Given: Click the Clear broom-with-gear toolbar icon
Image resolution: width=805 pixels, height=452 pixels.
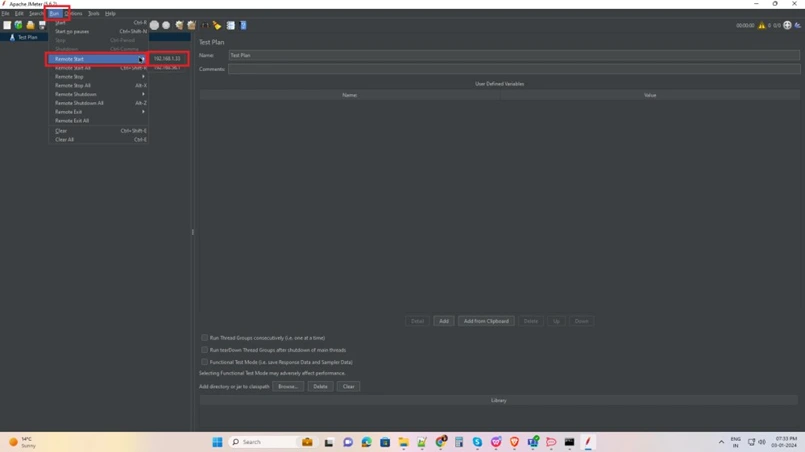Looking at the screenshot, I should pyautogui.click(x=179, y=25).
